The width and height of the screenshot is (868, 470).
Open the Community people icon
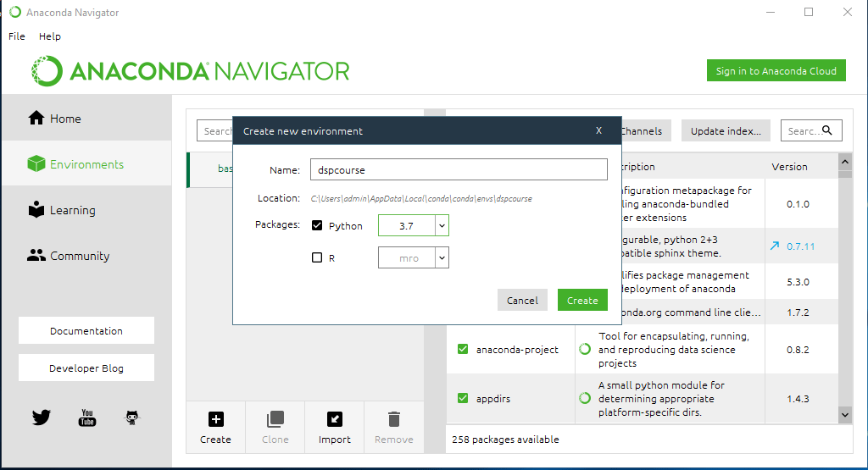click(36, 256)
